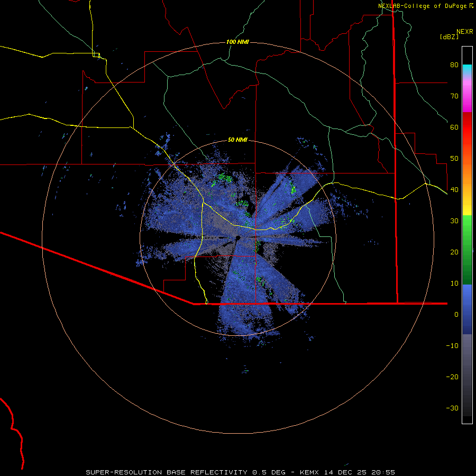476x476 pixels.
Task: Click the -30 dBZ scale label
Action: click(x=452, y=408)
